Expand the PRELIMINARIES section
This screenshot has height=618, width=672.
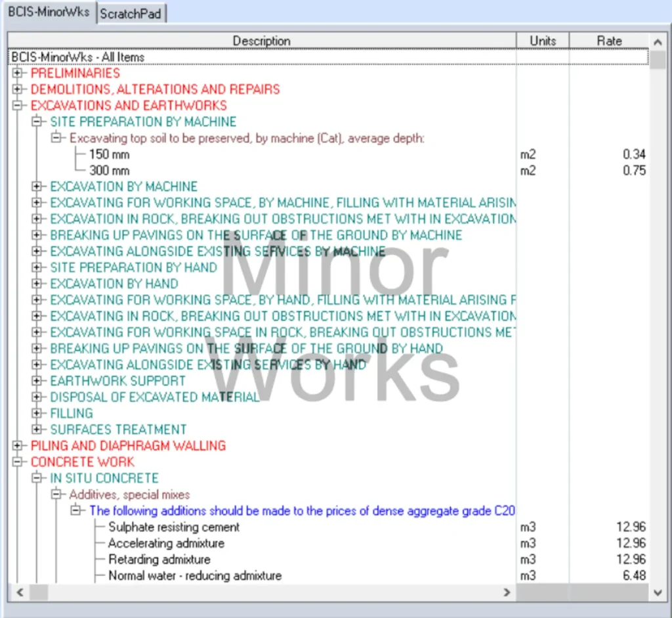click(17, 73)
